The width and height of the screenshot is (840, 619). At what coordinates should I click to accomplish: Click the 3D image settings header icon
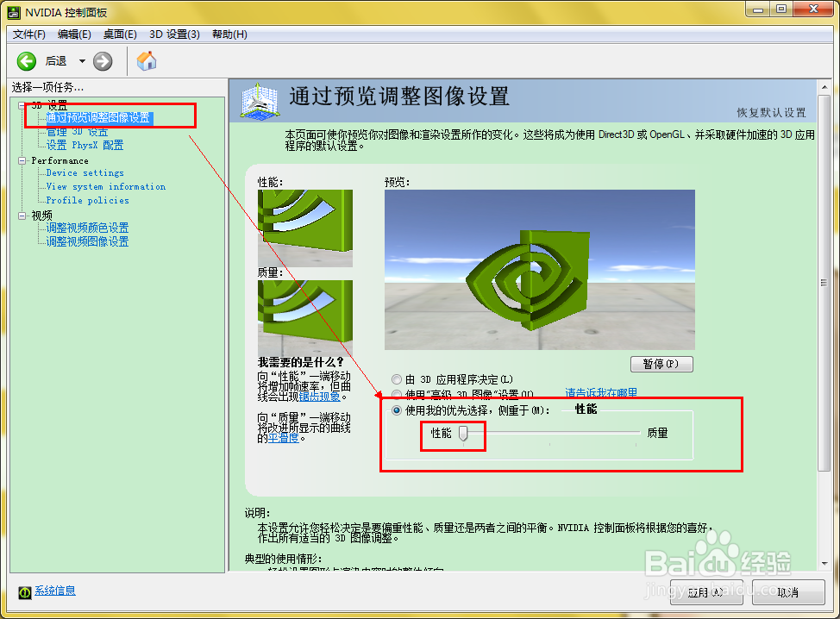click(x=260, y=100)
